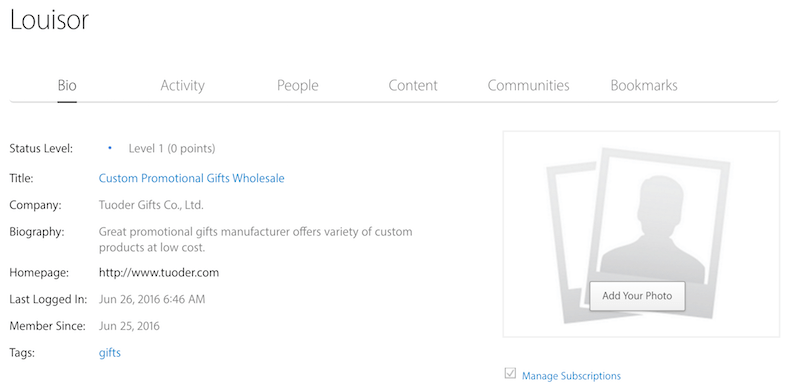The width and height of the screenshot is (800, 392).
Task: Click the Add Your Photo button
Action: click(x=637, y=296)
